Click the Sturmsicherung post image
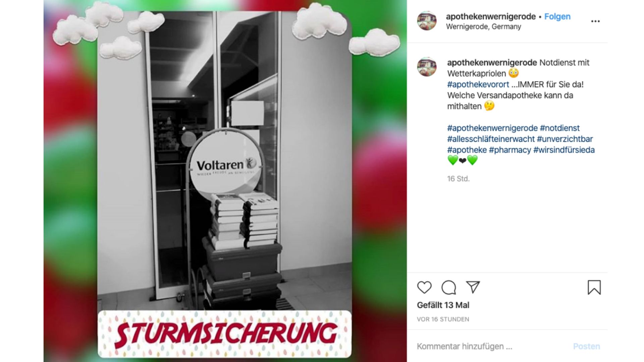 pyautogui.click(x=225, y=181)
